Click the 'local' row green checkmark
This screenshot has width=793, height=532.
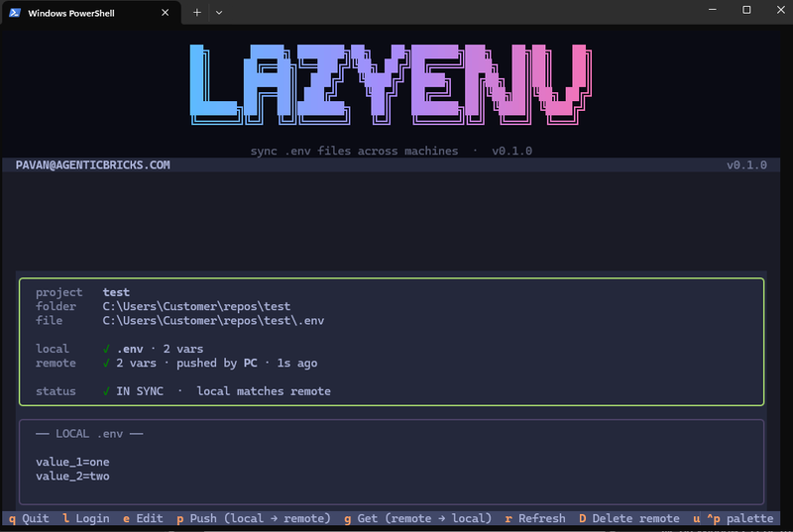tap(106, 349)
